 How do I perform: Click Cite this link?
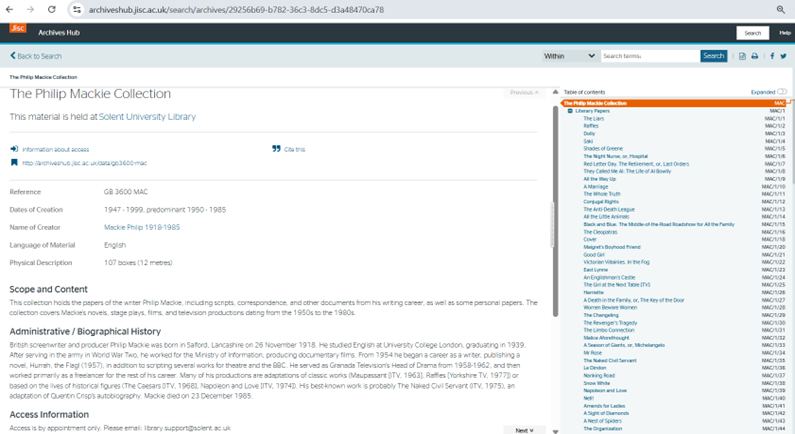295,150
